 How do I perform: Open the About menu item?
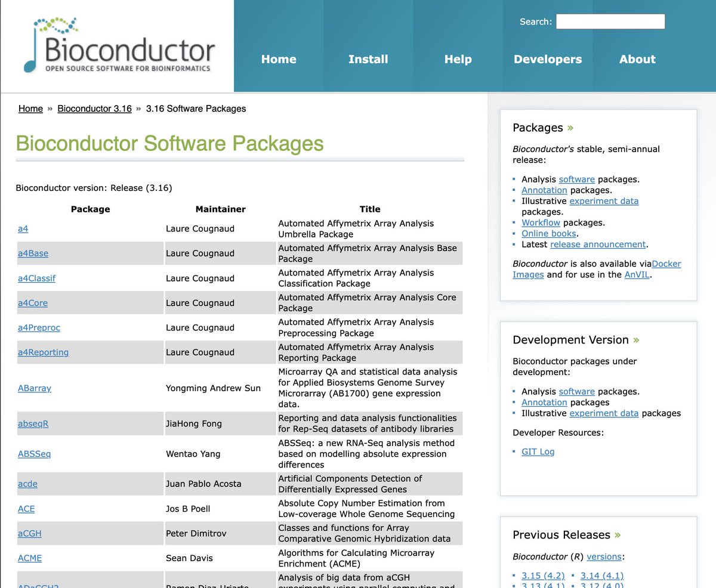[x=637, y=59]
